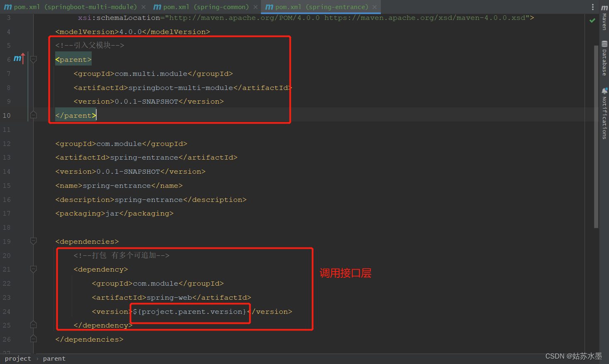Open the Notifications tool window
The image size is (609, 364).
click(x=604, y=113)
